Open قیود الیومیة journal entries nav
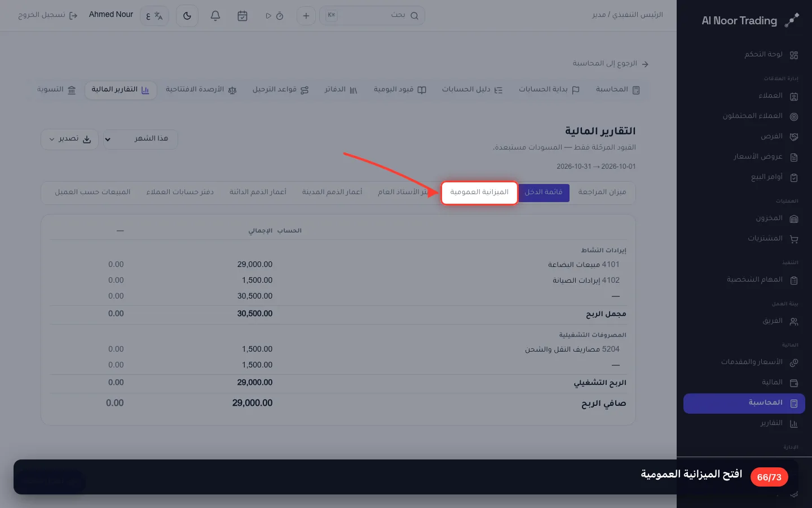Viewport: 812px width, 508px height. click(x=400, y=90)
